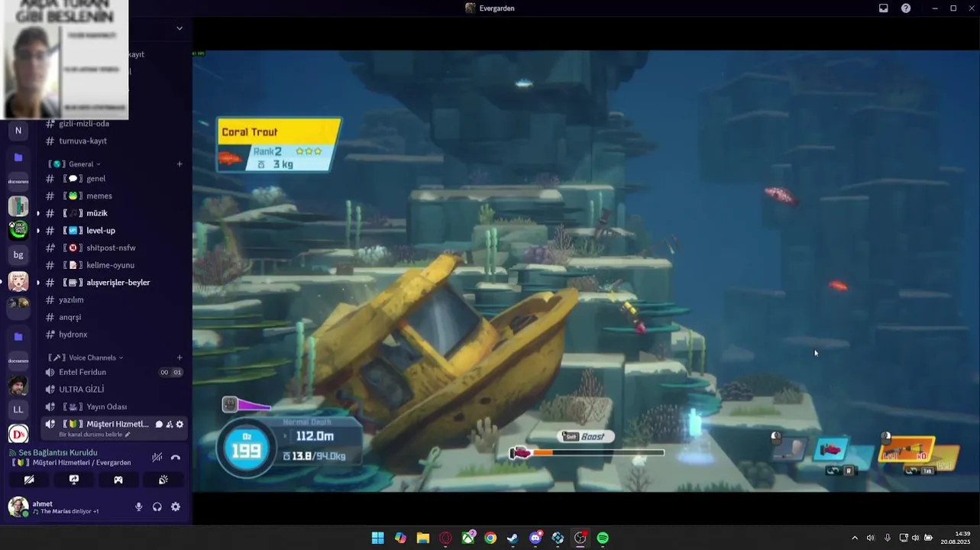The width and height of the screenshot is (980, 550).
Task: Open the Xbox app from the taskbar
Action: click(468, 538)
